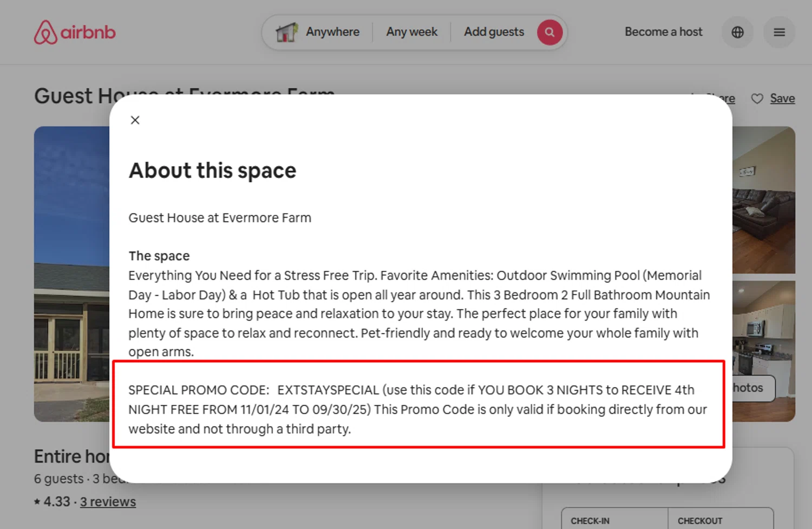This screenshot has height=529, width=812.
Task: Click the 'Everything You Need' description paragraph
Action: point(419,314)
